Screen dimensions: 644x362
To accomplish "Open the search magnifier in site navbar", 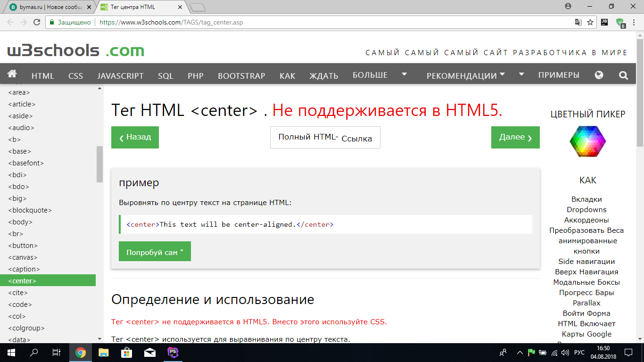I will (623, 75).
